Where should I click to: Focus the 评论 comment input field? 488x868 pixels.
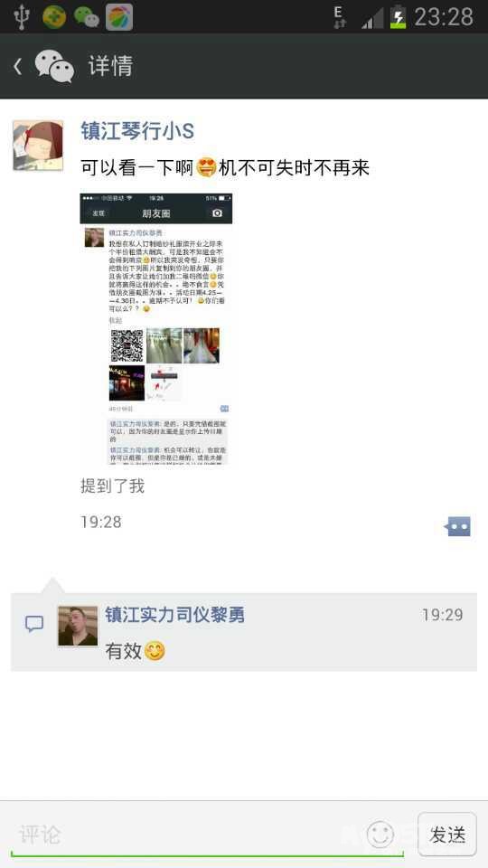(x=208, y=835)
